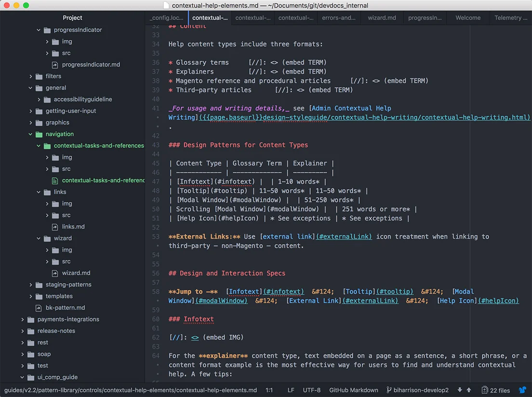Click the progressIndicator folder icon

tap(47, 30)
